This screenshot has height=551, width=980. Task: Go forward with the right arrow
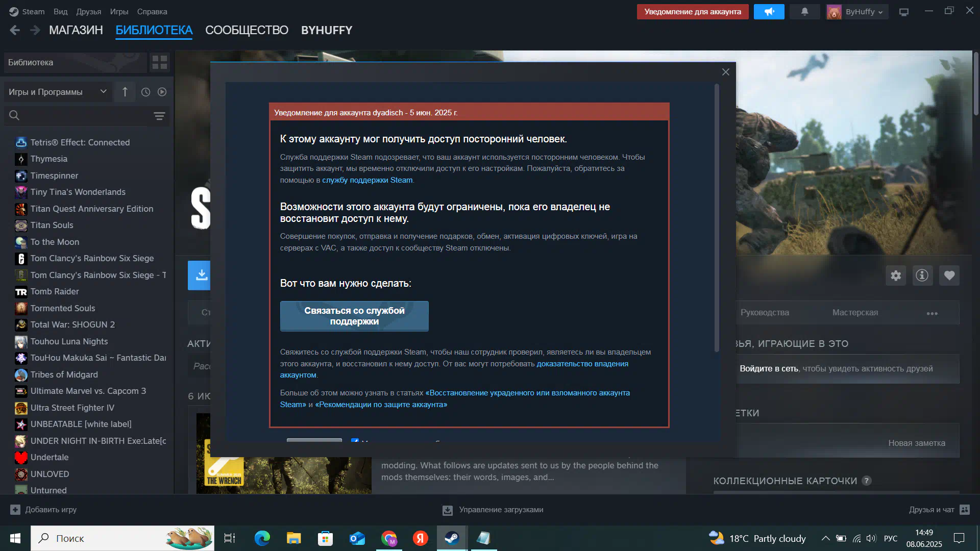click(x=35, y=30)
